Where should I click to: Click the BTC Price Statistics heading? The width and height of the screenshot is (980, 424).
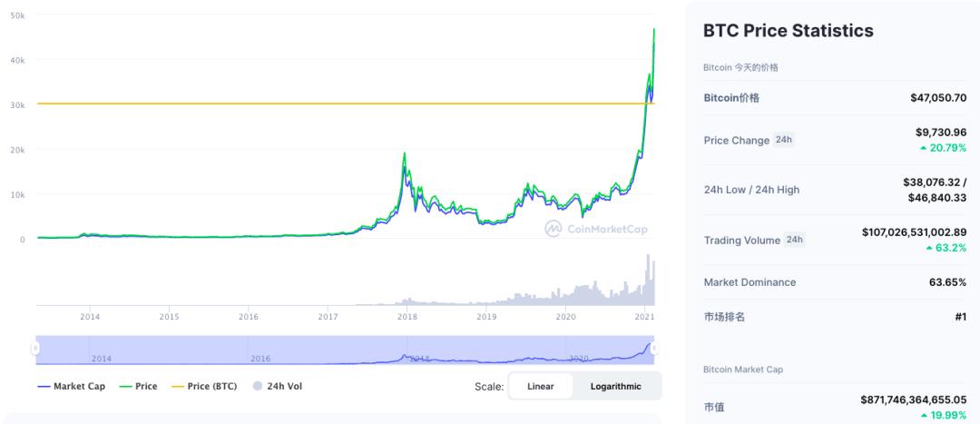click(788, 31)
